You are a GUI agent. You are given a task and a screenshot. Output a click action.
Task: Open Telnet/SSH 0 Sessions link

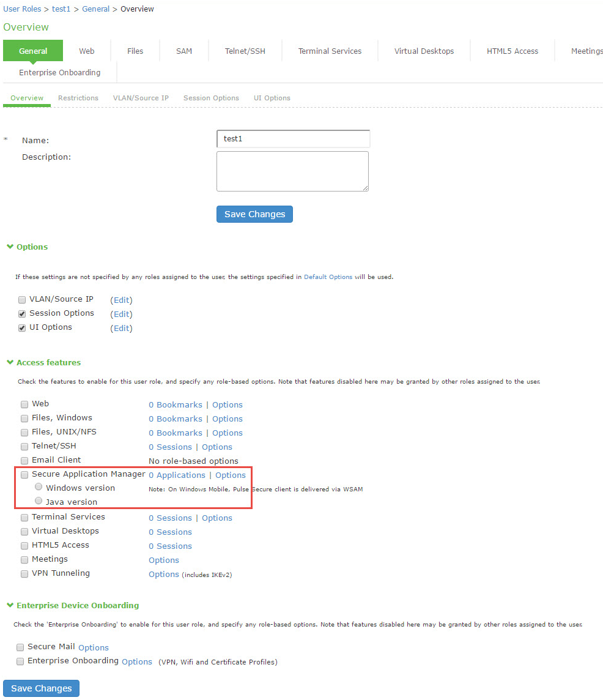(170, 447)
